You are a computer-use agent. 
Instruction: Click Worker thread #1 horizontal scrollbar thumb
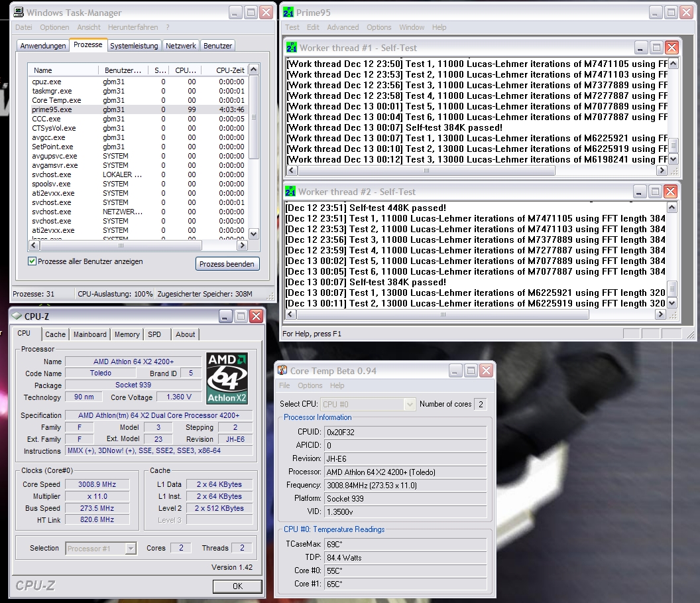(x=426, y=170)
